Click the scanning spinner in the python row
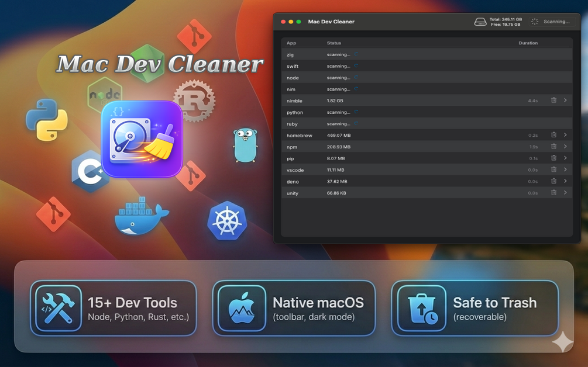 point(356,112)
